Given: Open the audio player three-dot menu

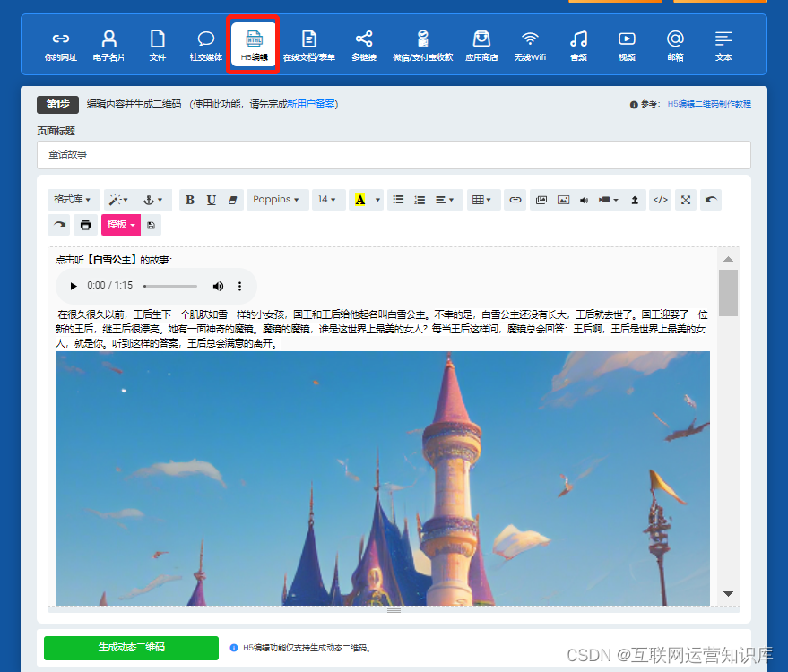Looking at the screenshot, I should pyautogui.click(x=239, y=286).
